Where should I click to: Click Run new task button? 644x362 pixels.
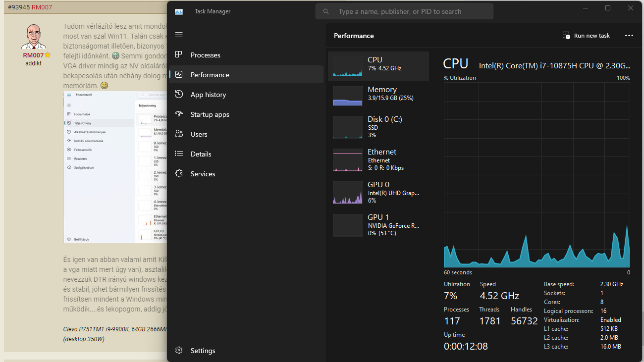pyautogui.click(x=586, y=36)
